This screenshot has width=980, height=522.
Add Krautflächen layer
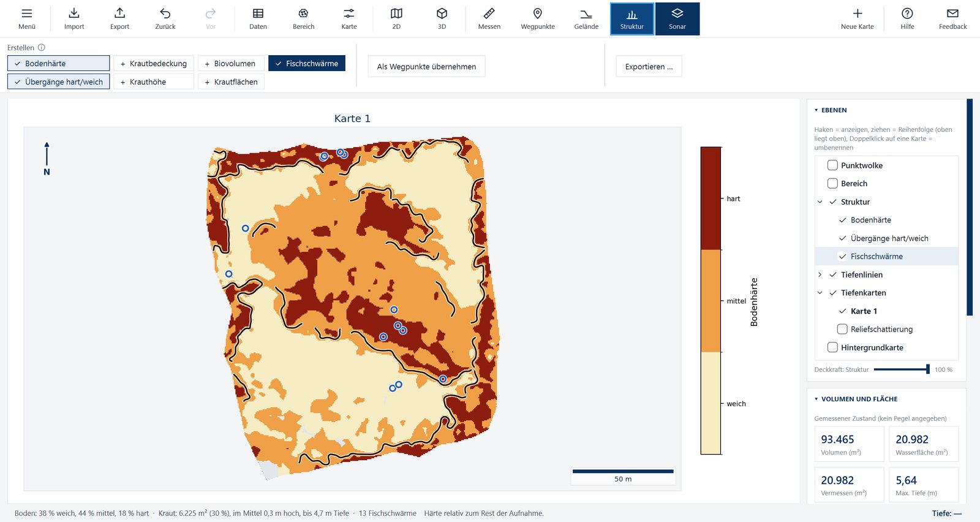click(x=231, y=81)
